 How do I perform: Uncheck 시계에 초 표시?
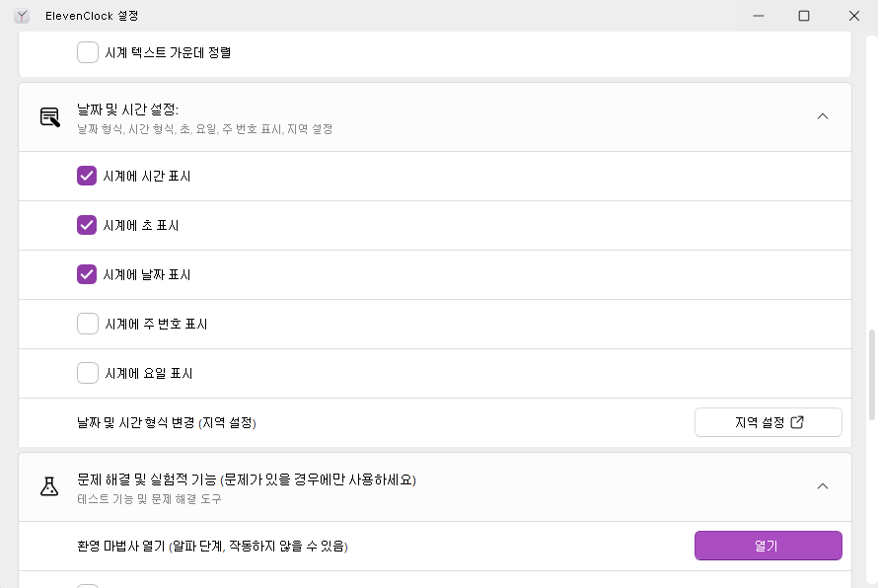click(x=87, y=225)
